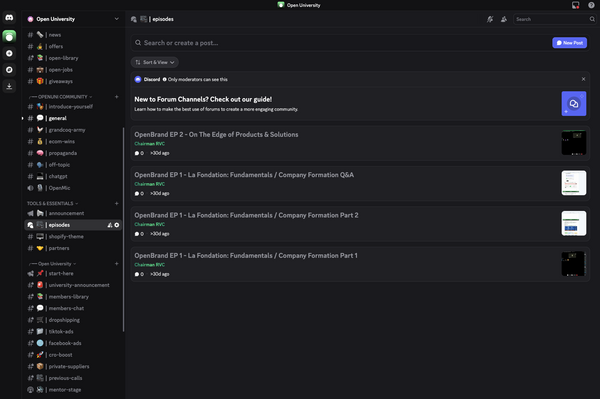The image size is (600, 399).
Task: Open the off-topic channel
Action: coord(73,165)
